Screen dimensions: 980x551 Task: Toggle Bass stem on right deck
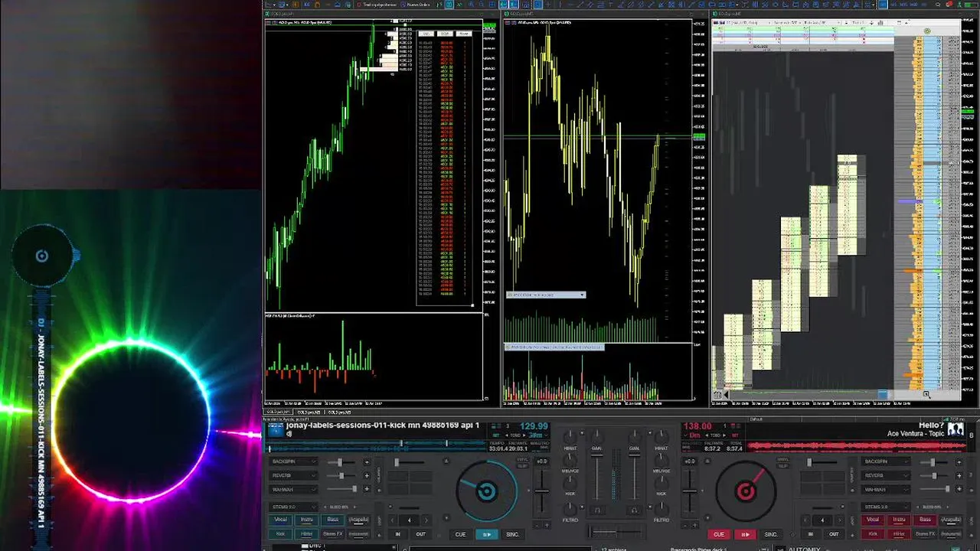925,520
